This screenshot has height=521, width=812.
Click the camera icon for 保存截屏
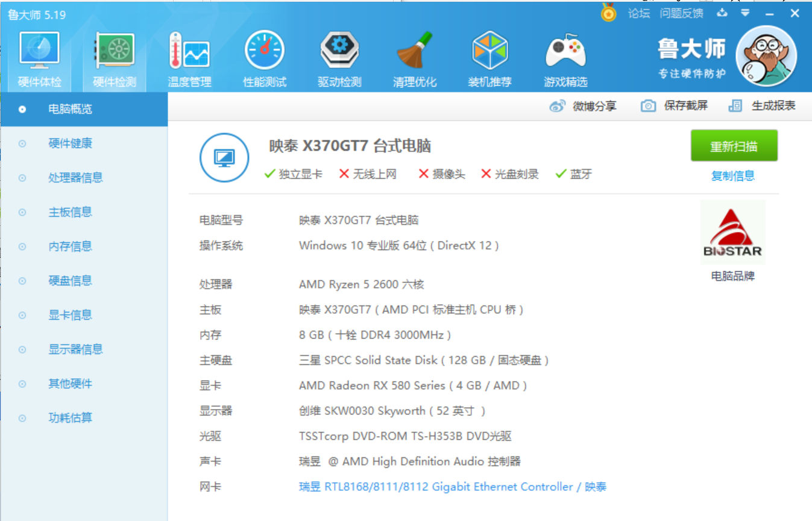click(648, 106)
